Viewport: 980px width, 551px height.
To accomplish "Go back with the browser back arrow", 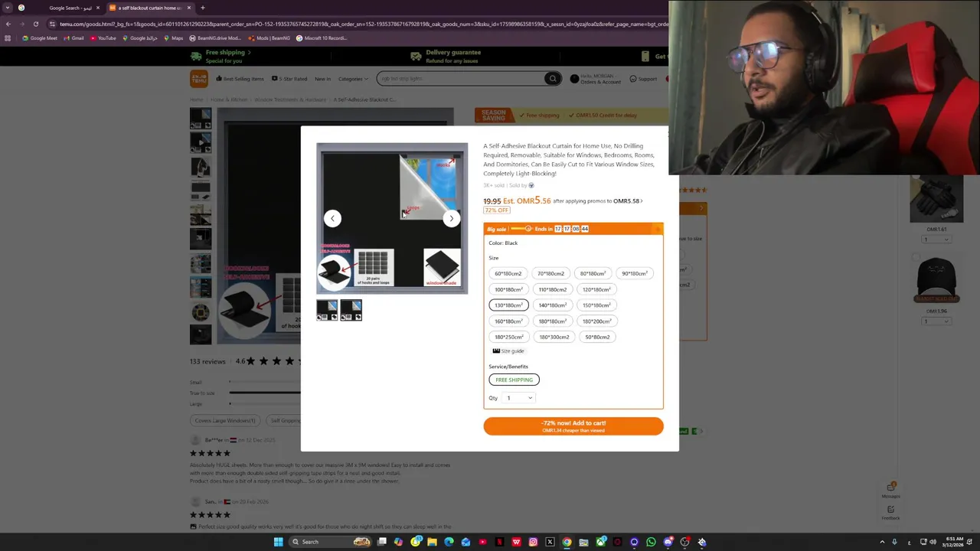I will click(x=8, y=24).
